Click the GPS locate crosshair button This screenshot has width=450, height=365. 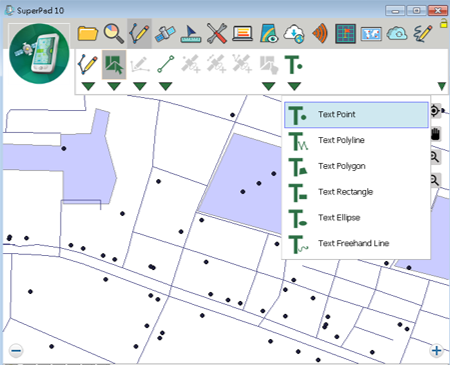pos(436,110)
